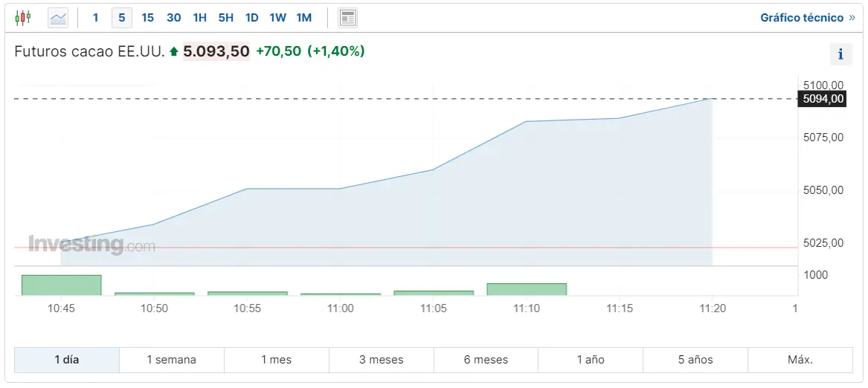Switch interval to 30 minutes
The width and height of the screenshot is (868, 388).
[173, 18]
